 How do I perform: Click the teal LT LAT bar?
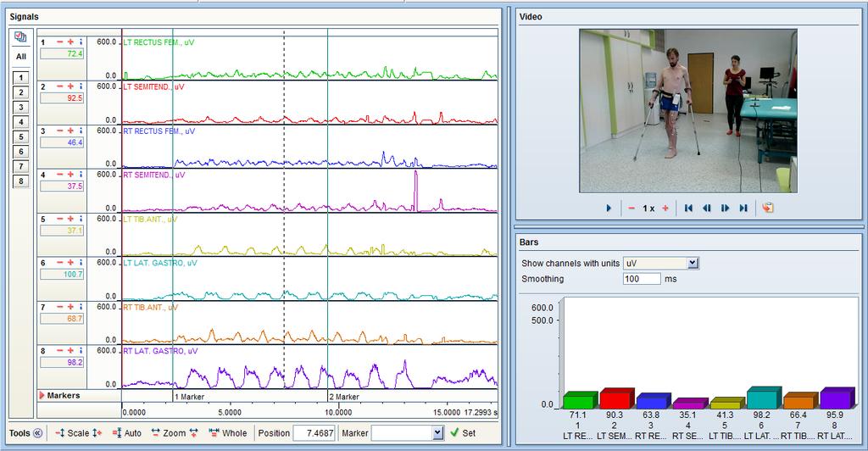coord(764,398)
